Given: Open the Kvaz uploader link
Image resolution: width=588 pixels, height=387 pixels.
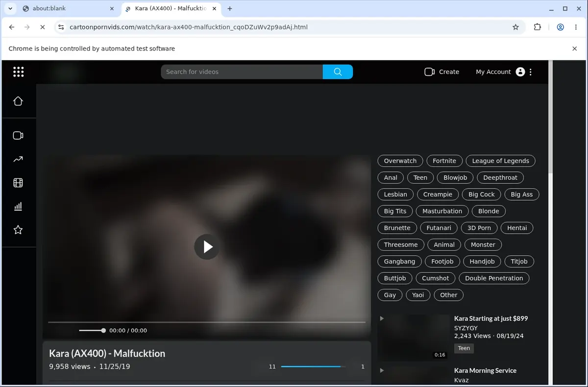Looking at the screenshot, I should click(x=461, y=380).
